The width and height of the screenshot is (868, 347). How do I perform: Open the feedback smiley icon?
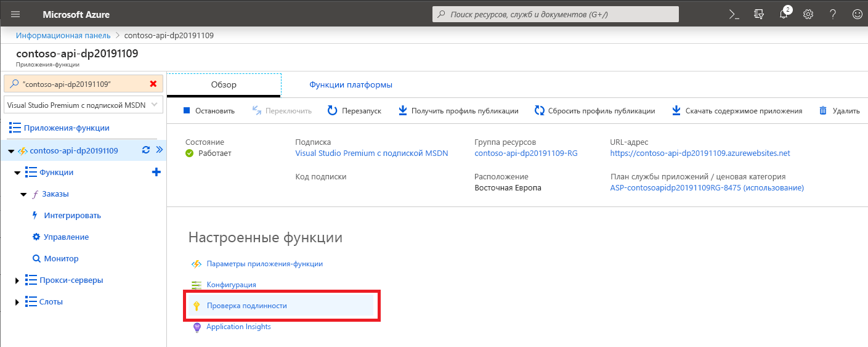coord(857,14)
